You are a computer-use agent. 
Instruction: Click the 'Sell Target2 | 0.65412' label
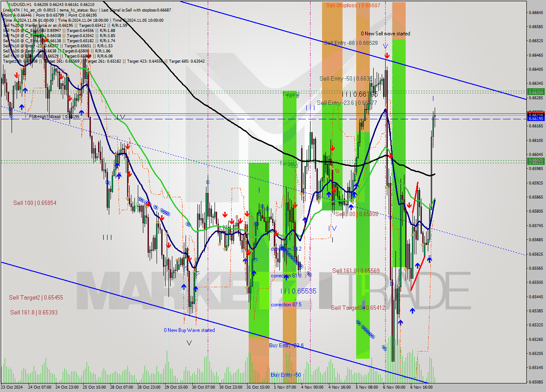(x=358, y=308)
